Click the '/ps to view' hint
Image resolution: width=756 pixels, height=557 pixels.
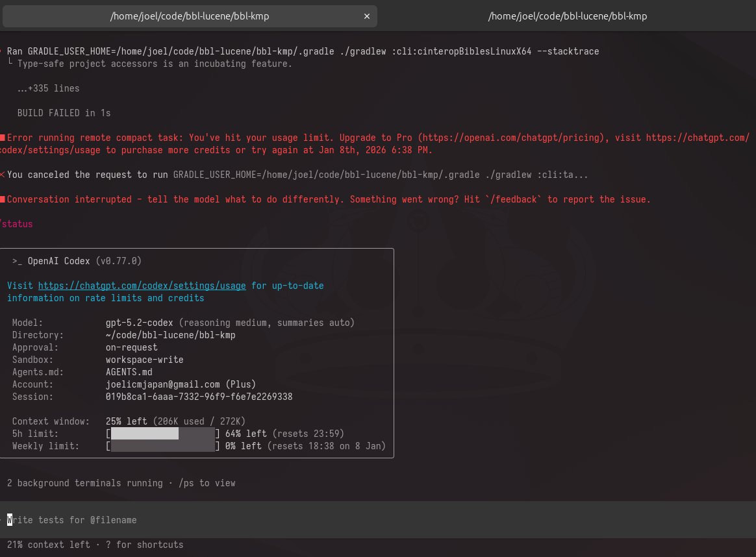point(207,483)
